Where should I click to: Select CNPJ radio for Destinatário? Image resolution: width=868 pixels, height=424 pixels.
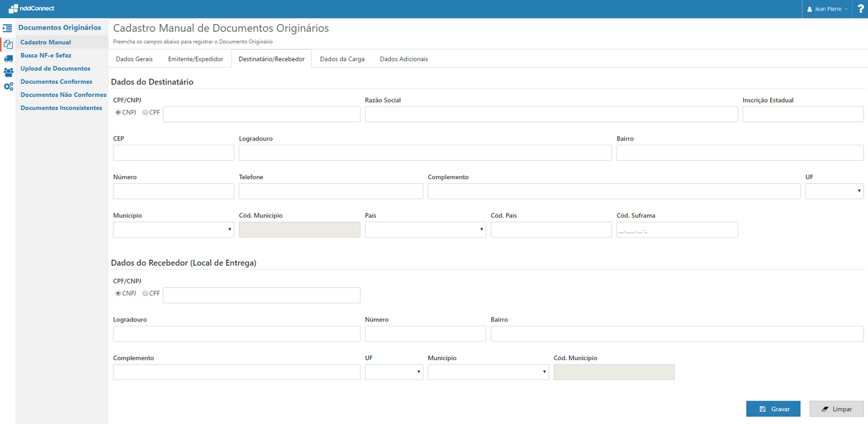(x=118, y=112)
